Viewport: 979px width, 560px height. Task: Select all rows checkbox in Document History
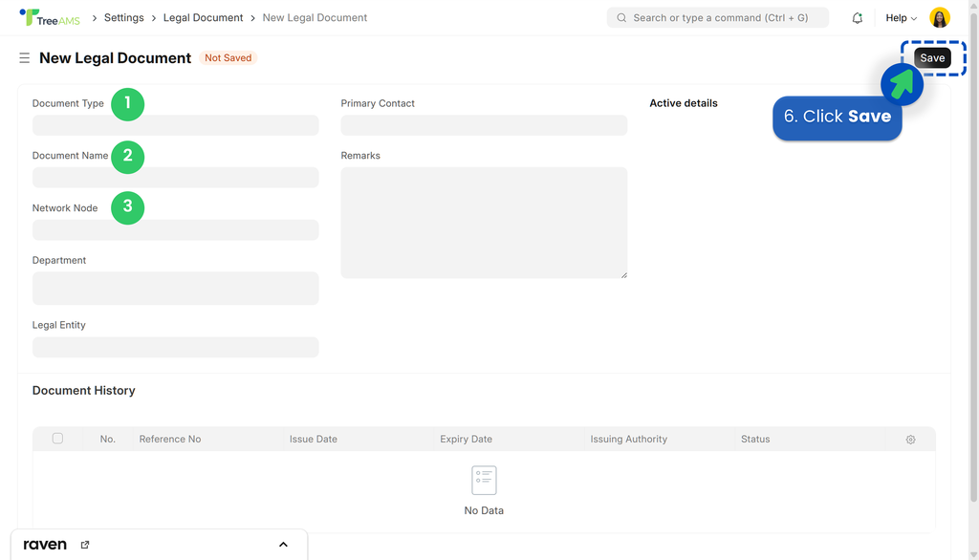point(57,439)
